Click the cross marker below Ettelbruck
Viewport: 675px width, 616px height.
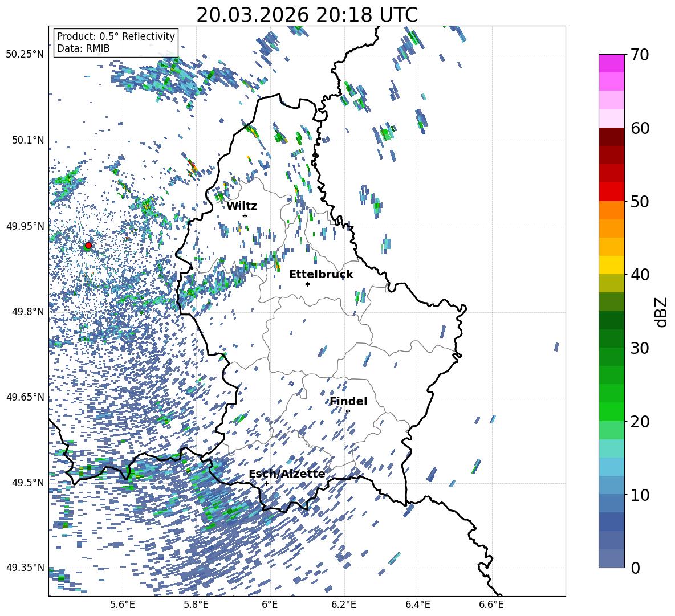point(307,284)
